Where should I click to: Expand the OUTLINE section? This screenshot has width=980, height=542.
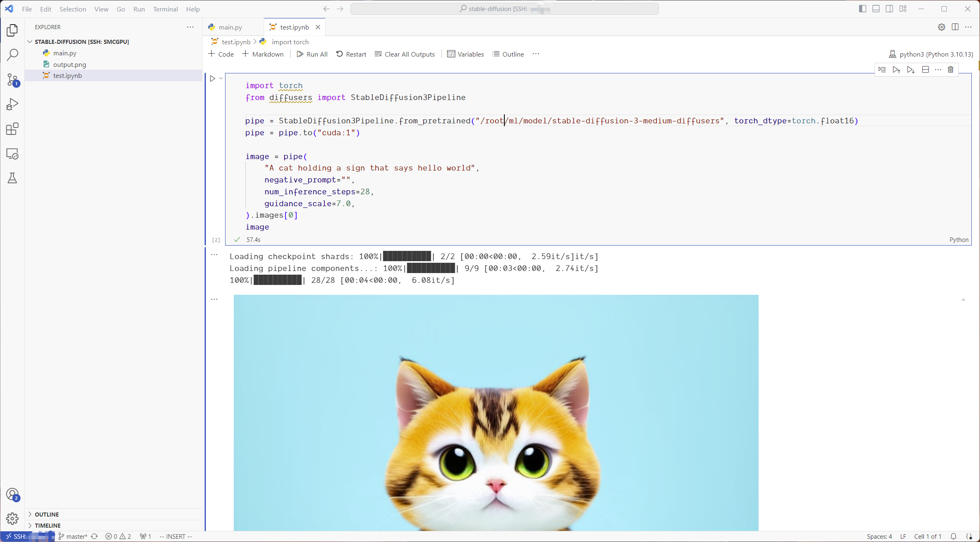click(47, 514)
